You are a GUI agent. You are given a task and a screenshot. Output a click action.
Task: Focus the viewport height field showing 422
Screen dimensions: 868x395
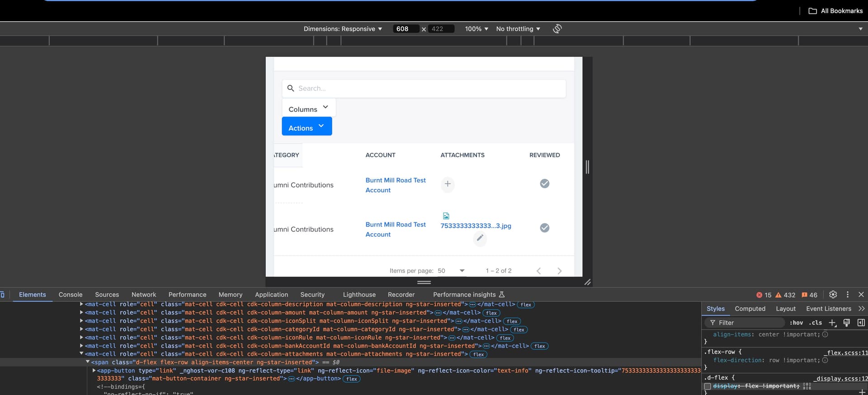tap(441, 29)
